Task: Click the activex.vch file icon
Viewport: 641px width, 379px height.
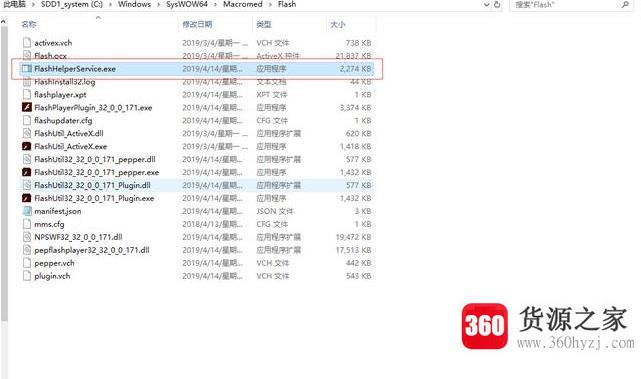Action: (x=27, y=43)
